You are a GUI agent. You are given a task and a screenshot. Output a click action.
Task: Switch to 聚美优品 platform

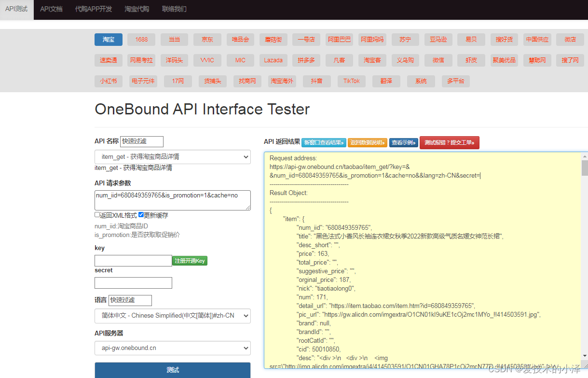504,60
